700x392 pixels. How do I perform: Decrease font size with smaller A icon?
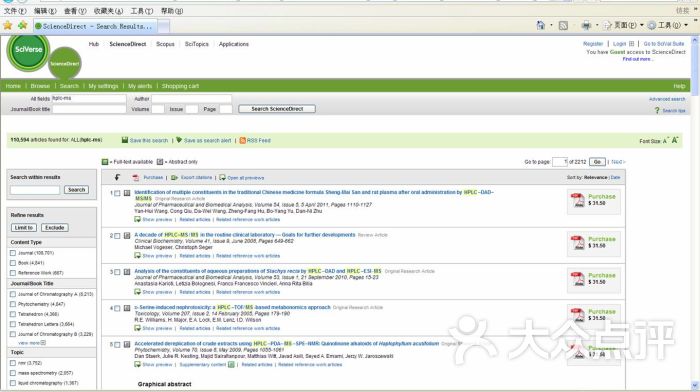[x=665, y=141]
